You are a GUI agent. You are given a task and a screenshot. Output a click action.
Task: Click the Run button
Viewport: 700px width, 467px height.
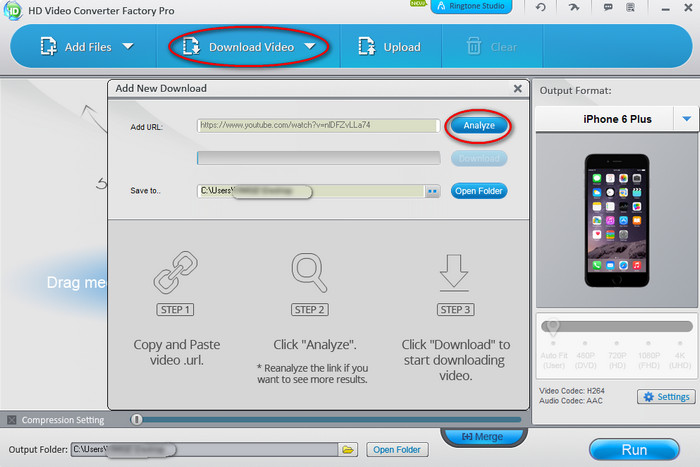pos(634,450)
